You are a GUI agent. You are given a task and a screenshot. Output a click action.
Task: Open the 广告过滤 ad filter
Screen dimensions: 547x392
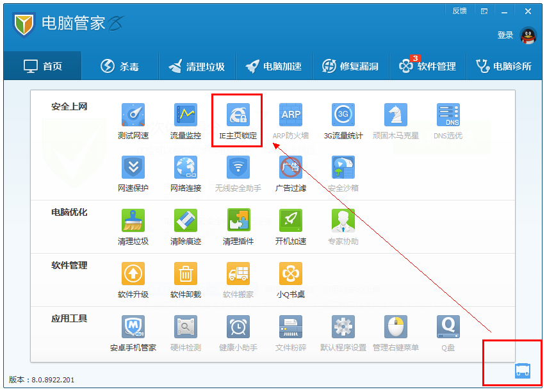[x=291, y=174]
